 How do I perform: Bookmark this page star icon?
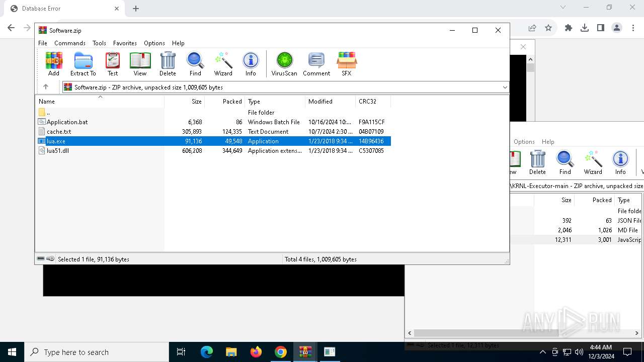click(548, 28)
